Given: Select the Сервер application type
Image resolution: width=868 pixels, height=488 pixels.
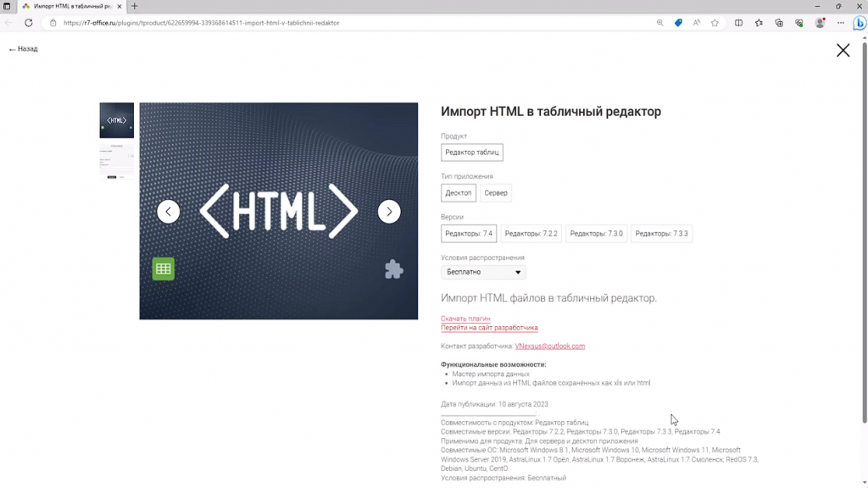Looking at the screenshot, I should (x=496, y=193).
